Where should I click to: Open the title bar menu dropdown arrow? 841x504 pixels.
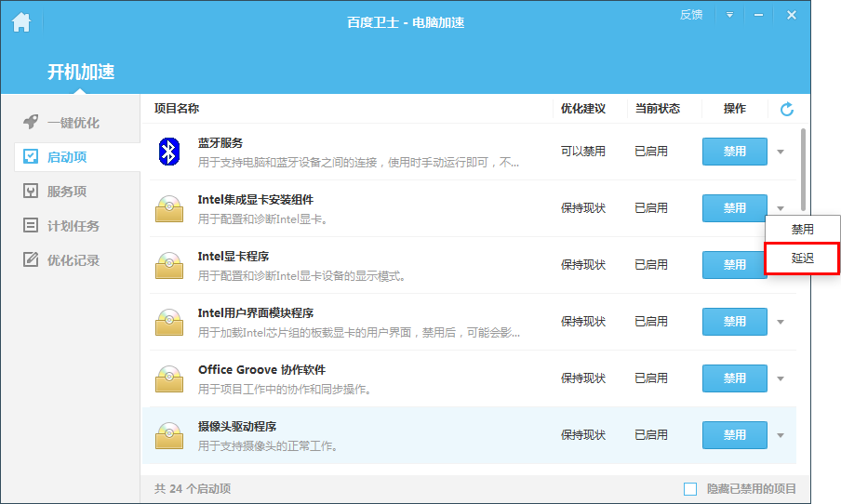click(x=729, y=15)
